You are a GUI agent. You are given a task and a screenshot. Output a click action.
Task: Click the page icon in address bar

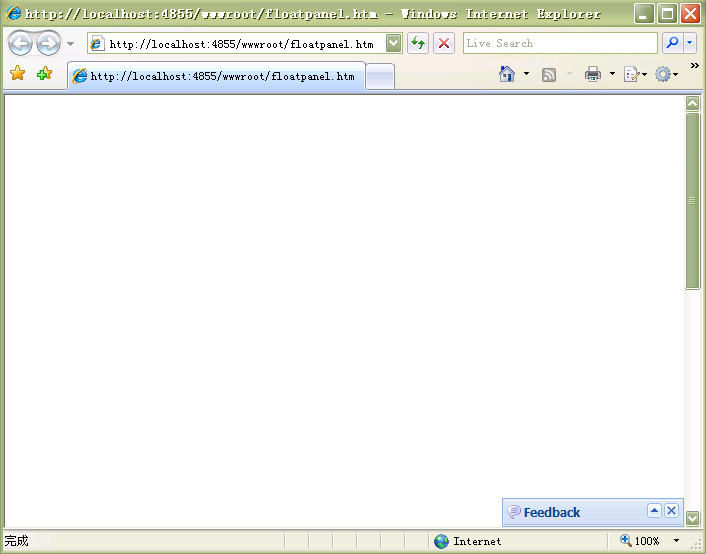click(x=97, y=44)
